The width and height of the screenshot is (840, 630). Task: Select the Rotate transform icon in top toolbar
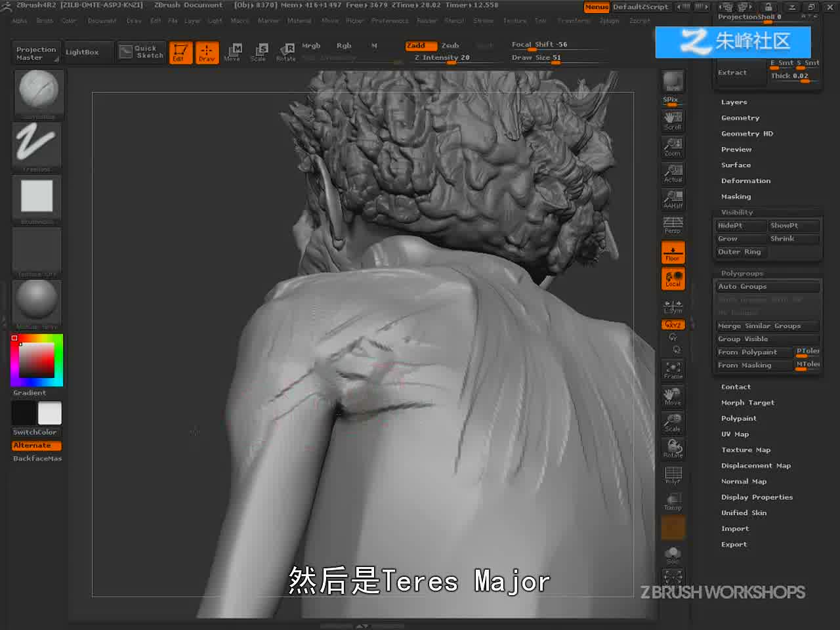coord(286,52)
